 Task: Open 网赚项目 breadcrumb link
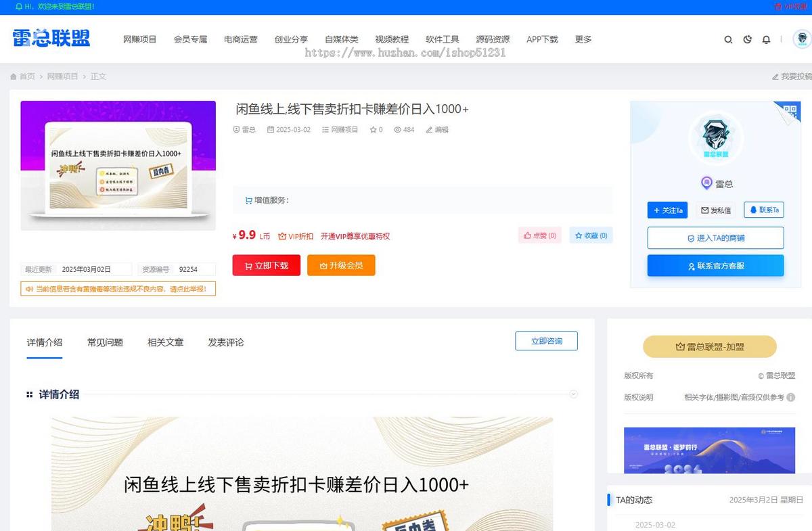pos(62,76)
